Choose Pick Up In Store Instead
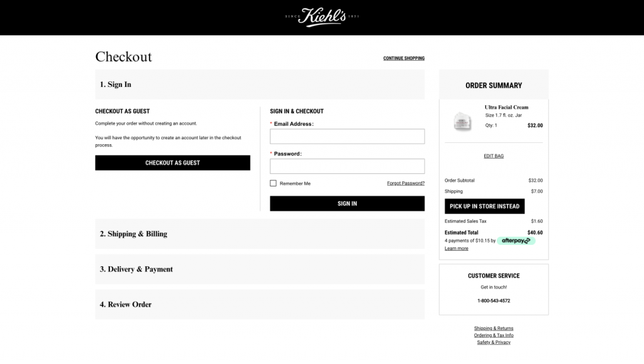 [x=484, y=206]
